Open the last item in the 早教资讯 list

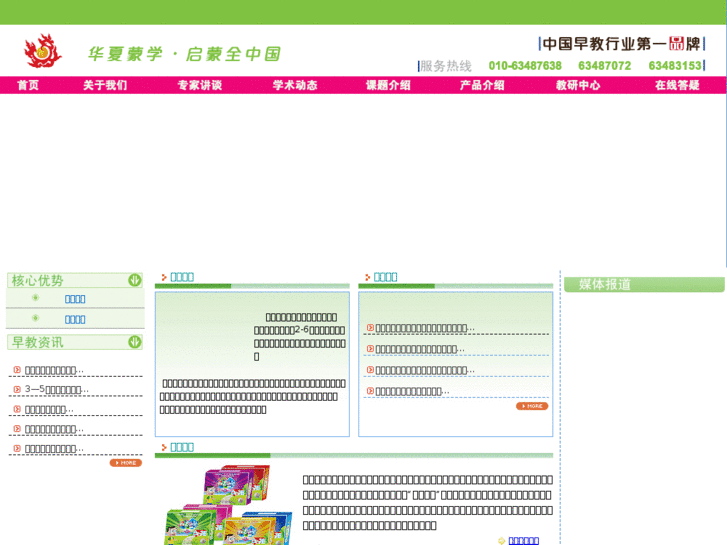click(54, 449)
